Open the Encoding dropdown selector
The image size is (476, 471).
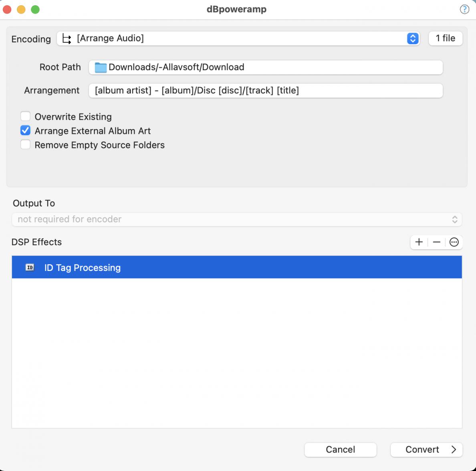413,38
